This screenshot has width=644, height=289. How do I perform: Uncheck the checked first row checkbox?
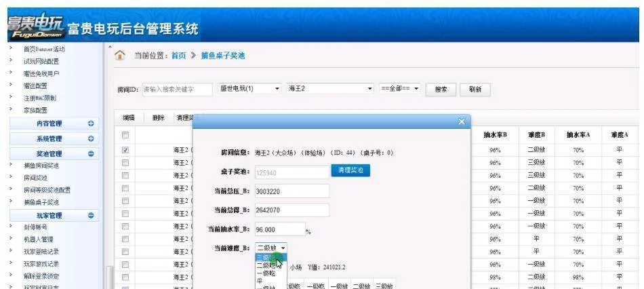(x=125, y=150)
